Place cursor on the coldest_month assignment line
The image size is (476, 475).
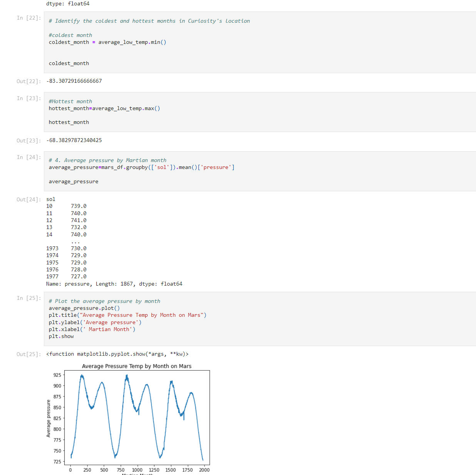pos(107,42)
